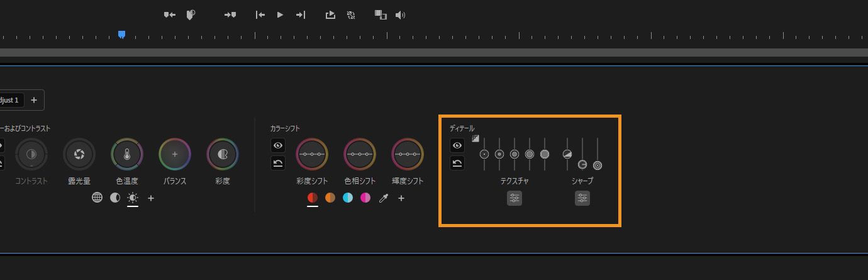The width and height of the screenshot is (868, 280).
Task: Click the 輝度シフト label text
Action: (x=408, y=181)
